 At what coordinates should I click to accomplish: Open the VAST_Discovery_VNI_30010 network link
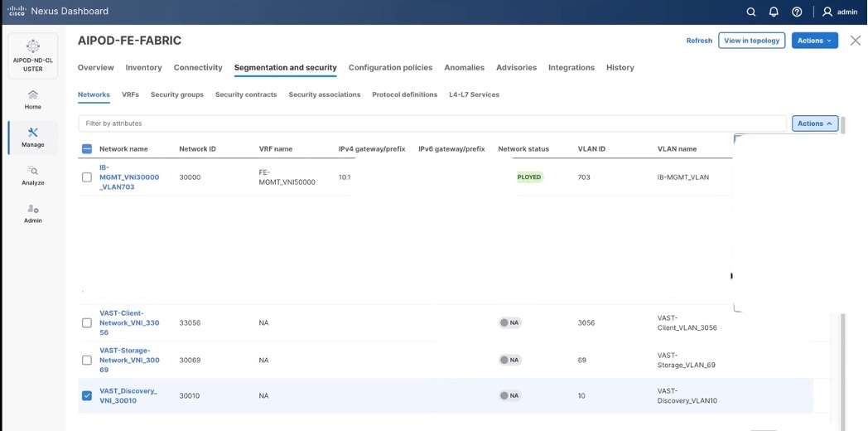point(128,395)
